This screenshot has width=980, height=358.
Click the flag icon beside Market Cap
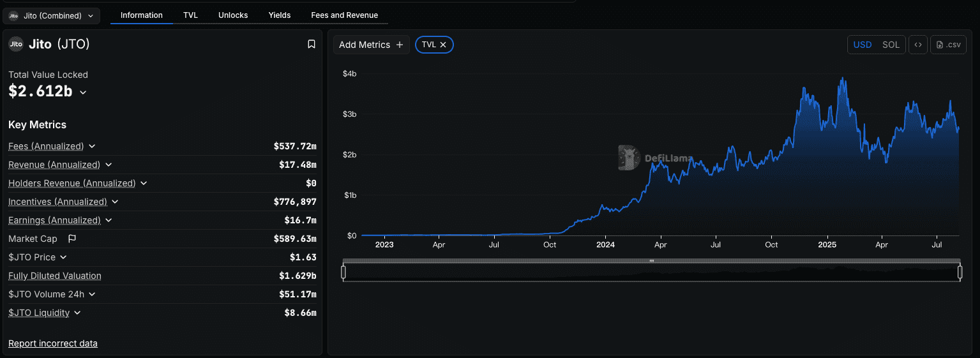click(72, 239)
